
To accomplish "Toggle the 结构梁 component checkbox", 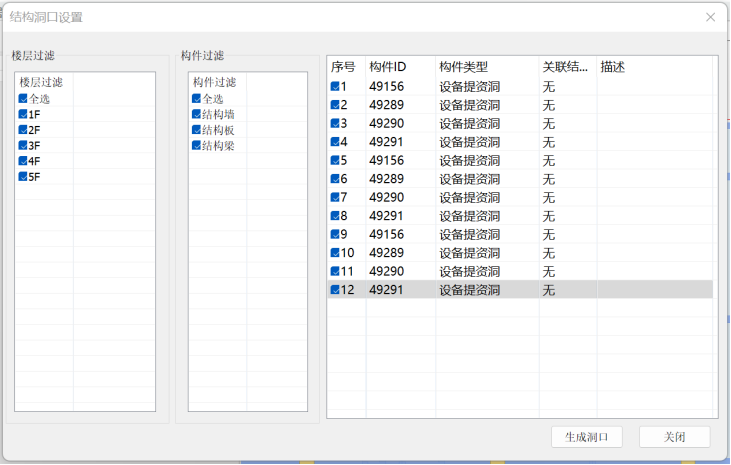I will coord(196,145).
